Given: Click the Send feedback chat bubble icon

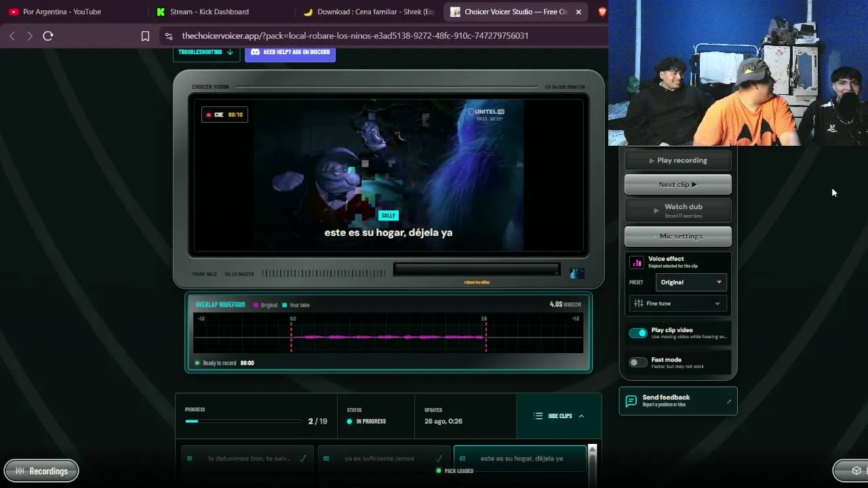Looking at the screenshot, I should (x=631, y=401).
